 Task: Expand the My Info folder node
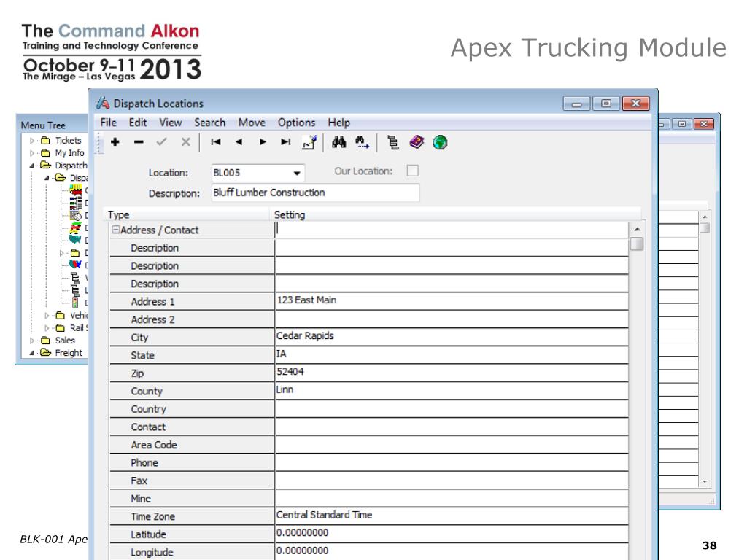32,153
